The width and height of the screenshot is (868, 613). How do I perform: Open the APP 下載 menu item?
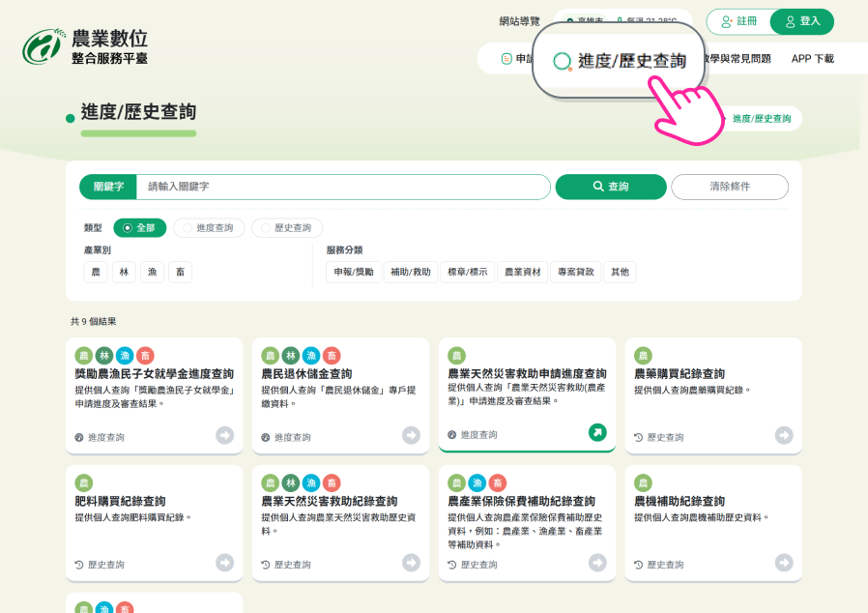click(812, 59)
